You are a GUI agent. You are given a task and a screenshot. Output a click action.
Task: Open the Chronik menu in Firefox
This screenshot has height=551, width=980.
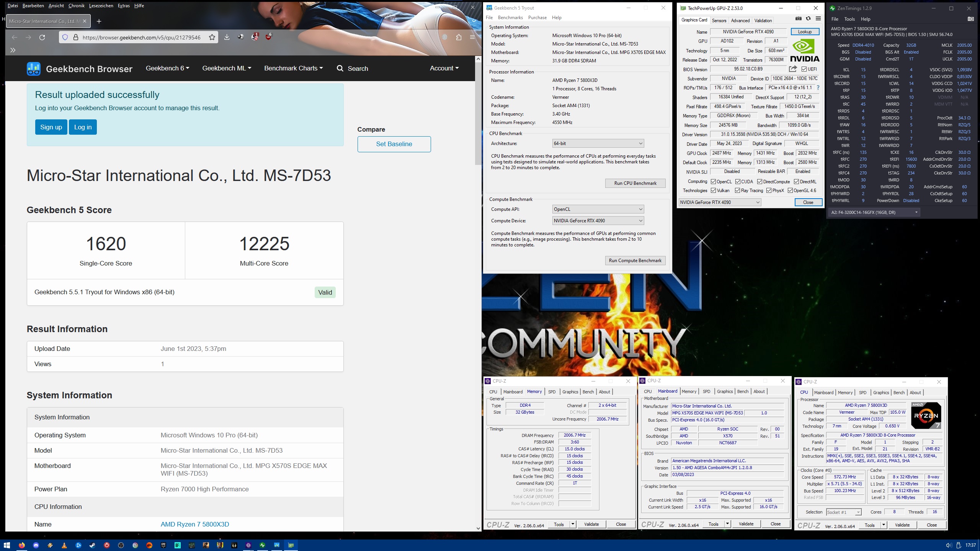pyautogui.click(x=76, y=6)
